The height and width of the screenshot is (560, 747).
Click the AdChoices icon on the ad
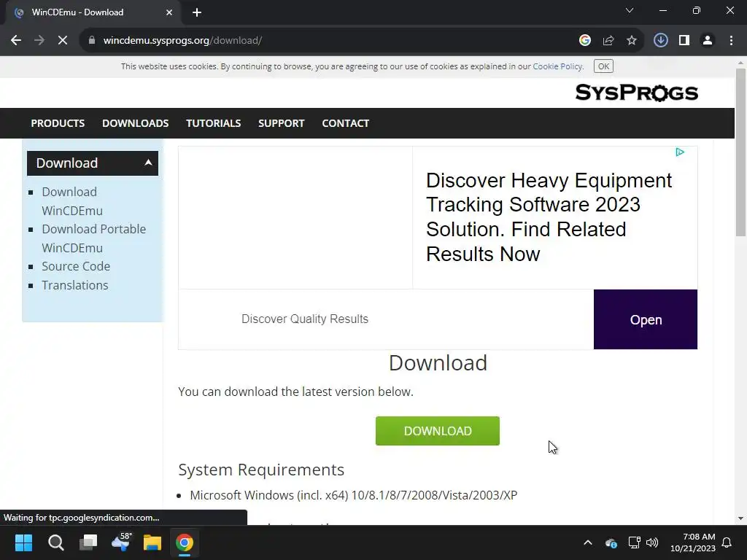[680, 152]
